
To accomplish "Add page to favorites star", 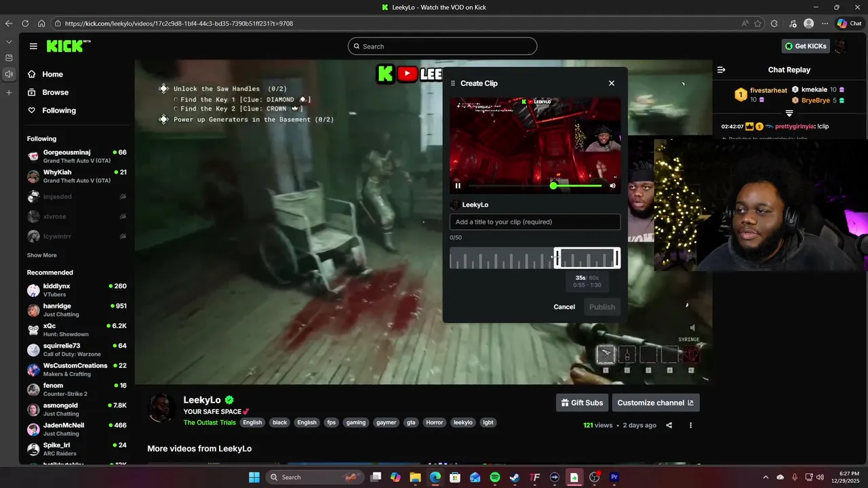I will click(758, 23).
